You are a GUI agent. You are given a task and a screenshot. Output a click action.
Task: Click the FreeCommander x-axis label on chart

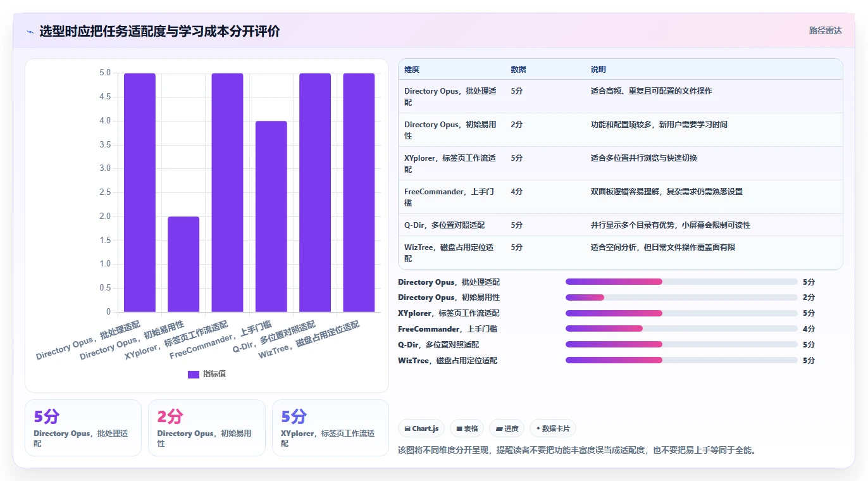coord(221,340)
